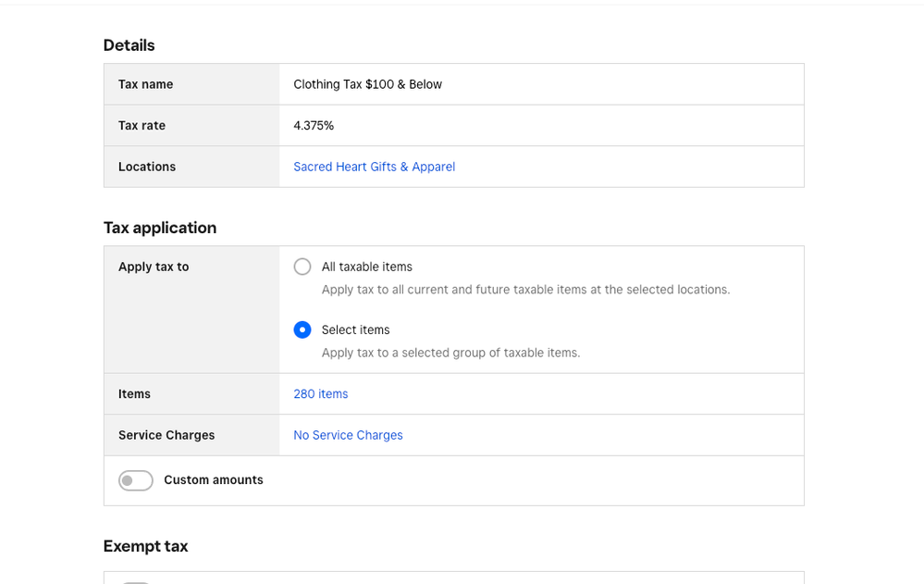Click the selected group of taxable items description
Screen dimensions: 924x584
click(450, 353)
